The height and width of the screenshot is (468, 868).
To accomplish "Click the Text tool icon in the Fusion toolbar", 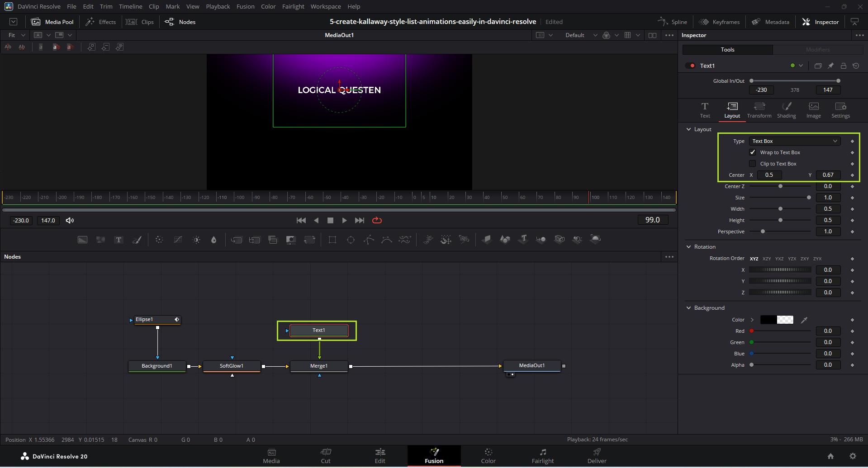I will pyautogui.click(x=119, y=240).
